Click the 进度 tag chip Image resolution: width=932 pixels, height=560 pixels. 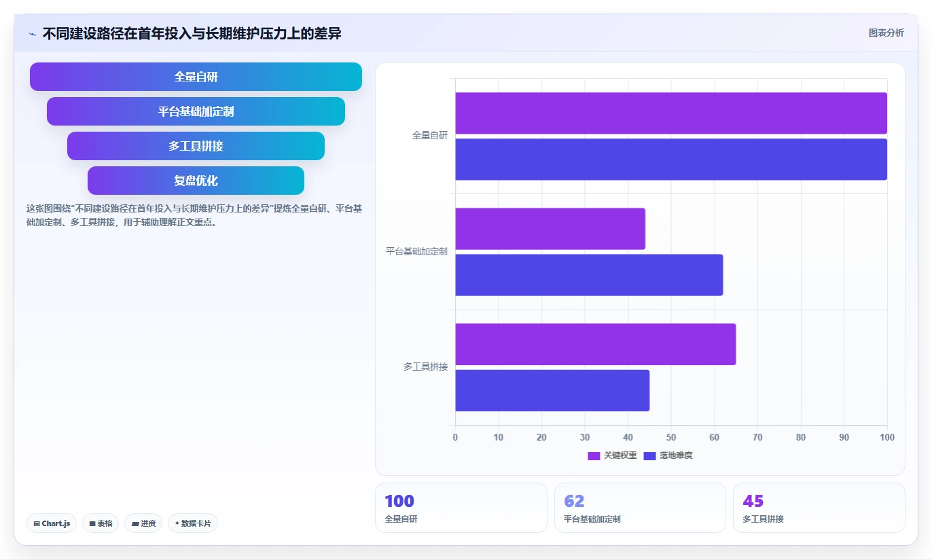[x=143, y=523]
